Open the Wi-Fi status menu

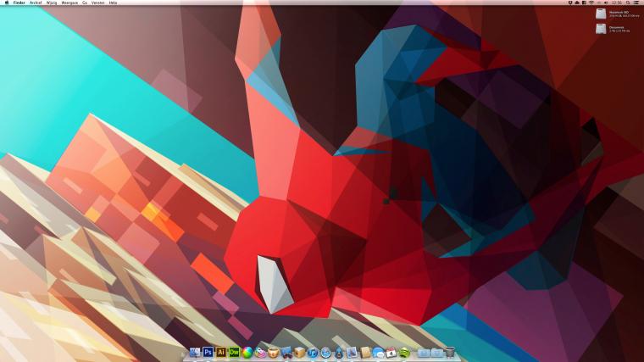[x=591, y=3]
